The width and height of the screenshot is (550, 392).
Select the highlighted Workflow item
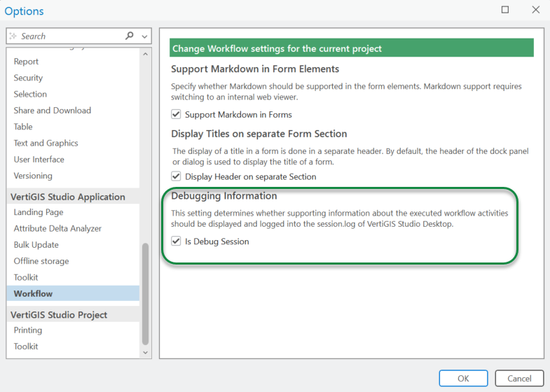(73, 293)
